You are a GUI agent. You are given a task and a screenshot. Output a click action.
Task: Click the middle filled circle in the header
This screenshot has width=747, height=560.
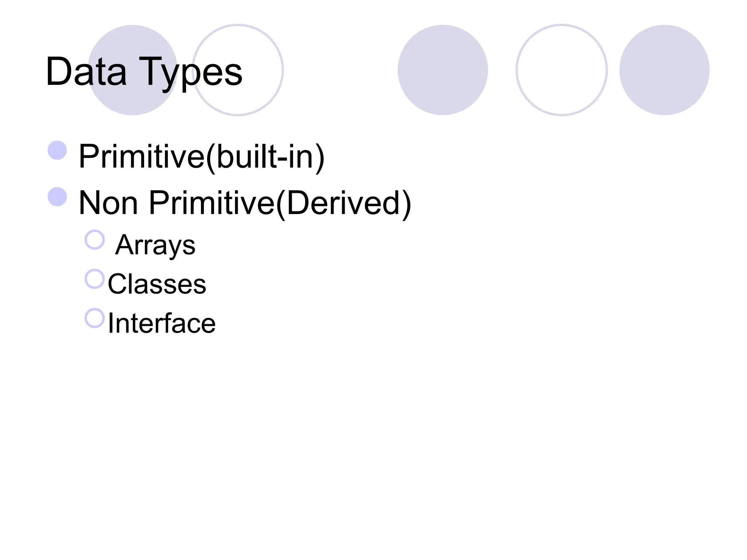442,70
